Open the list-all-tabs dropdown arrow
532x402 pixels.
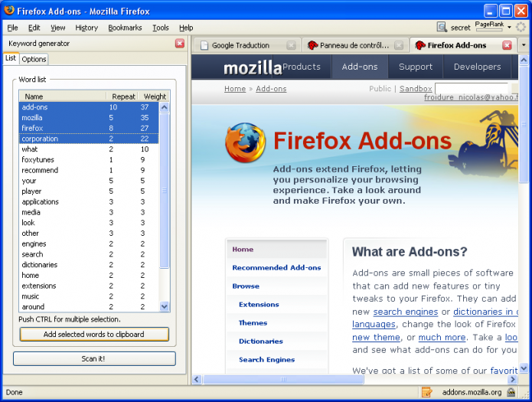tap(524, 45)
